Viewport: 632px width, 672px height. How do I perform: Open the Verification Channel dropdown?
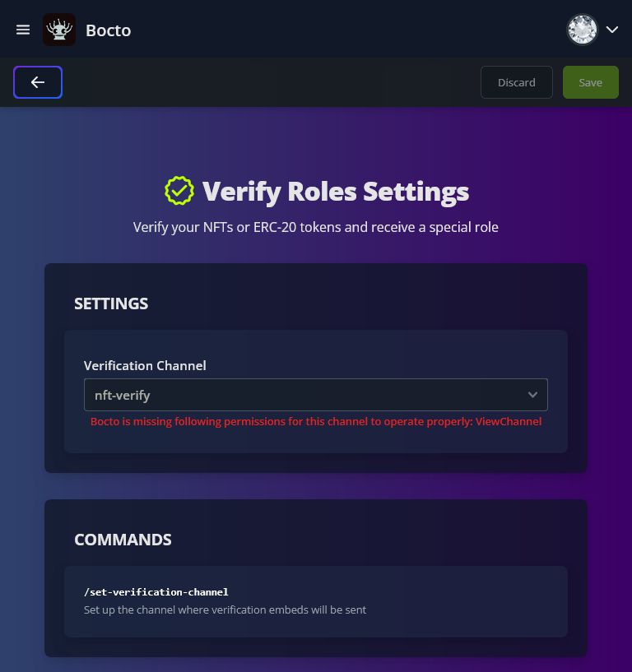point(315,395)
